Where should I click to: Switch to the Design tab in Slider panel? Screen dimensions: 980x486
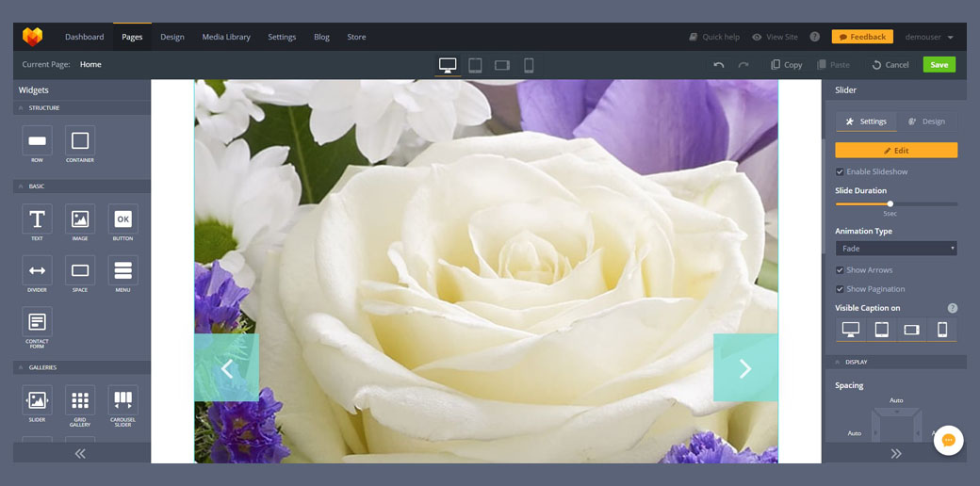(x=926, y=121)
